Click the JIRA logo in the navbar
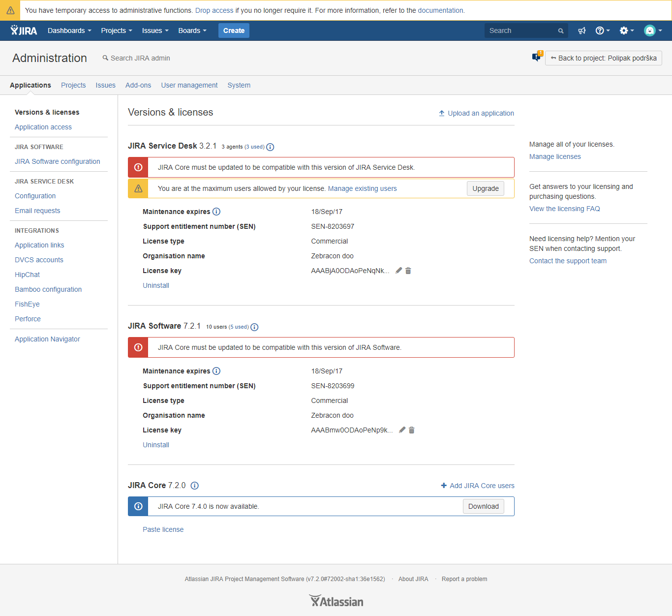The image size is (672, 616). coord(23,30)
